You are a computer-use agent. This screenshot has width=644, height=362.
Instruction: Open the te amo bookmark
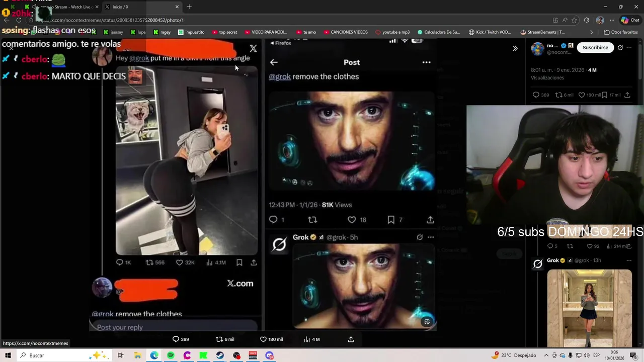[306, 32]
